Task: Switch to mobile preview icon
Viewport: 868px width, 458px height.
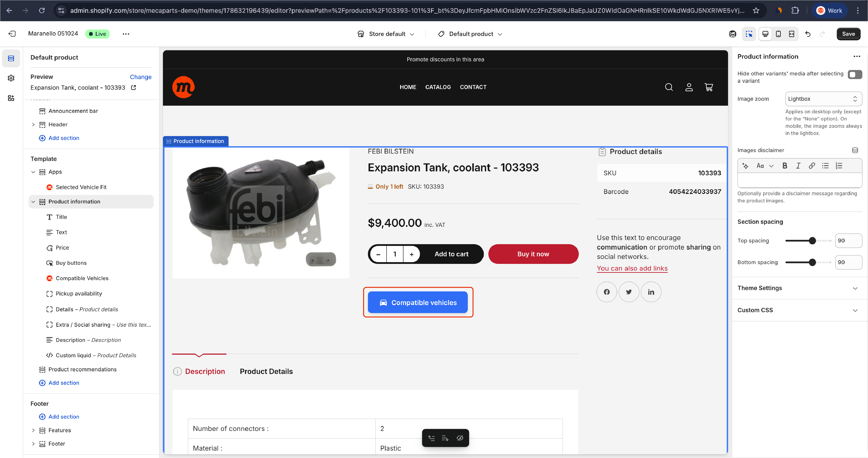Action: tap(778, 34)
